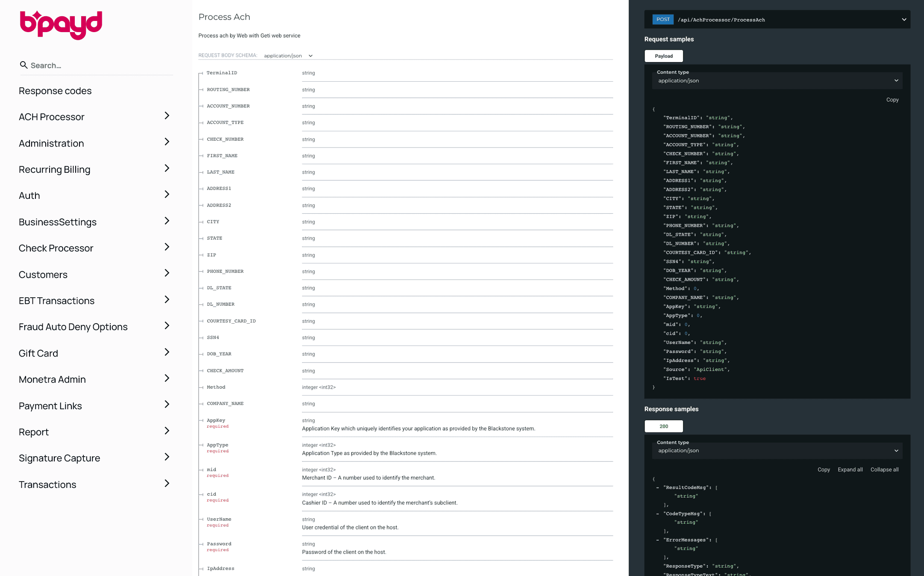Select the Payload tab
Viewport: 924px width, 576px height.
(664, 56)
